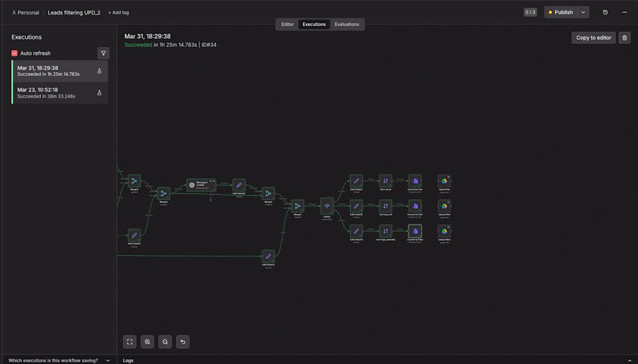
Task: Select the Mar 23, 10:52:18 execution
Action: [x=59, y=93]
